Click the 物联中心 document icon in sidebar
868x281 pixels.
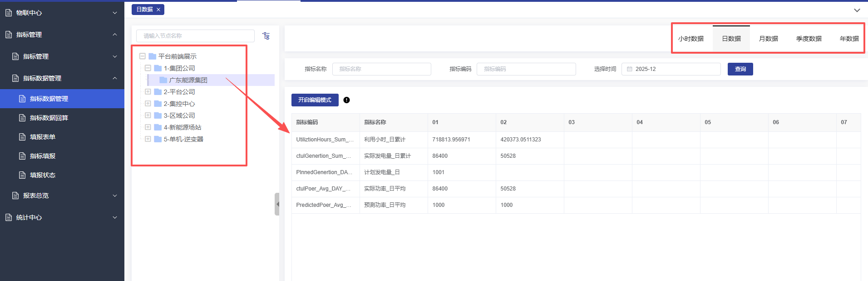click(9, 13)
